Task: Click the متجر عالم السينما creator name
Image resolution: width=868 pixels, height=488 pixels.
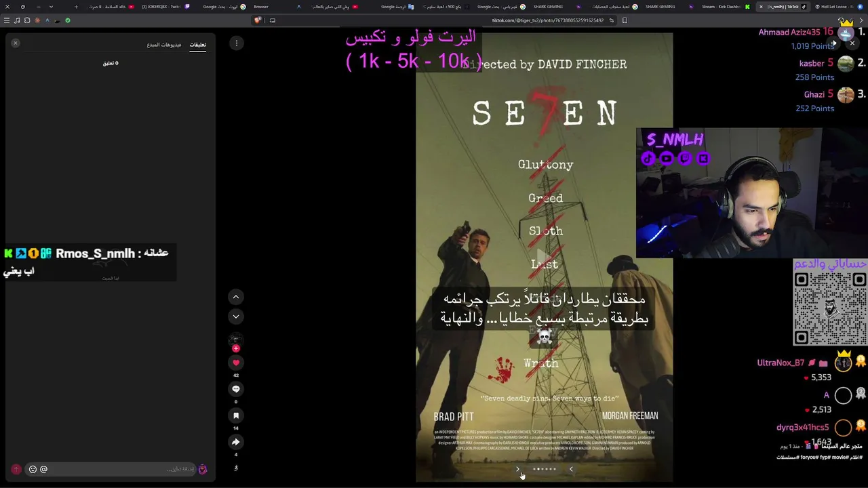Action: (x=842, y=447)
